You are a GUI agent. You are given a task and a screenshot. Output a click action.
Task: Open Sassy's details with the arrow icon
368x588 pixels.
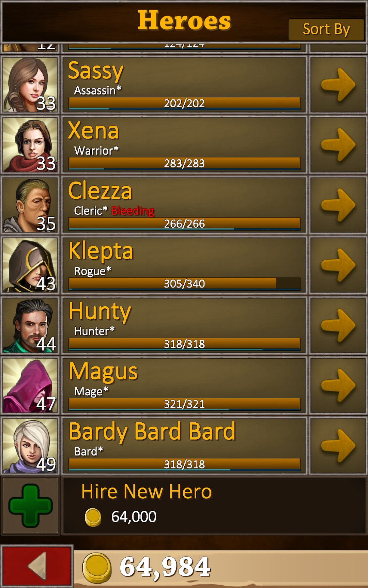pyautogui.click(x=338, y=85)
